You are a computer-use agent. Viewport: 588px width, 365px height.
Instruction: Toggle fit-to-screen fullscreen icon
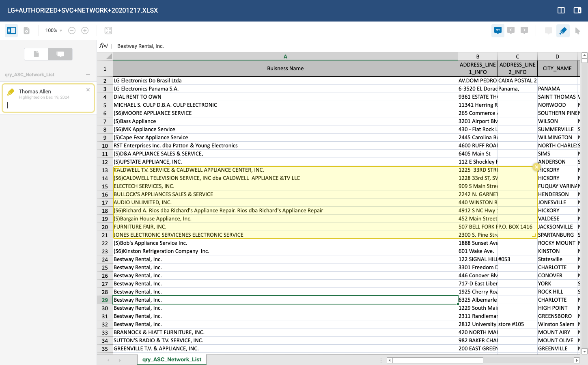tap(108, 30)
